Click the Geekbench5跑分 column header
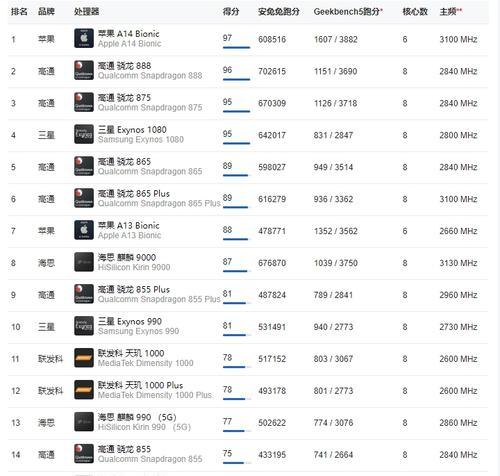The height and width of the screenshot is (476, 500). pyautogui.click(x=348, y=12)
